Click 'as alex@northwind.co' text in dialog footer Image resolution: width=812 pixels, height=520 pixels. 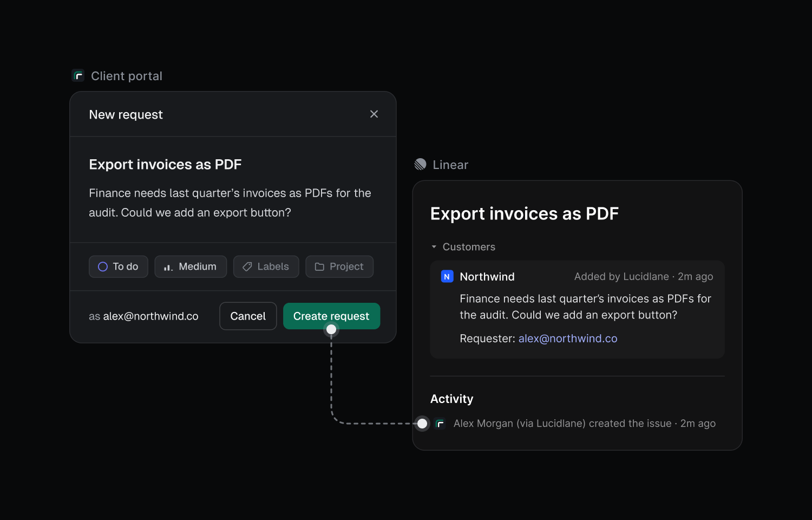[x=143, y=316]
